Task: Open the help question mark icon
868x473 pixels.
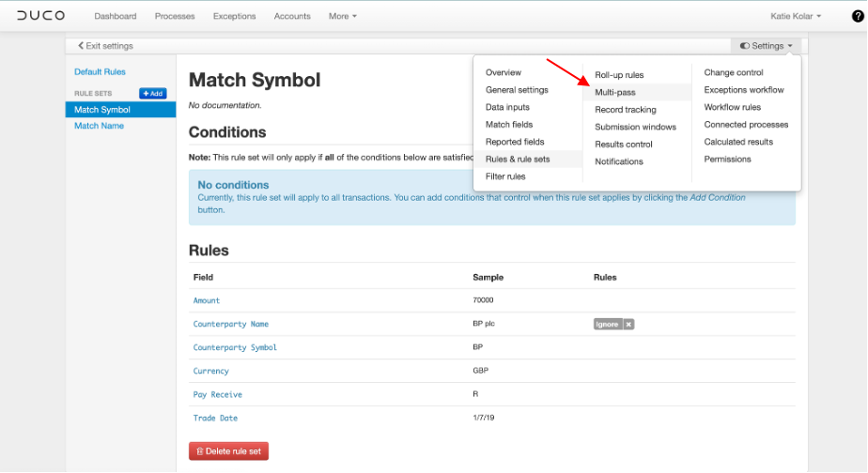Action: pos(858,17)
